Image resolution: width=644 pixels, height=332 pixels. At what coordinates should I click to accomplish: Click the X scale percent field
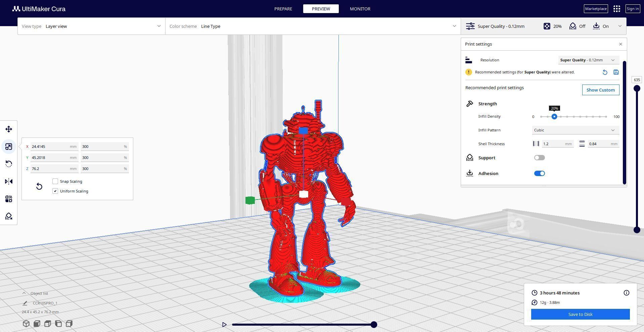pyautogui.click(x=105, y=147)
